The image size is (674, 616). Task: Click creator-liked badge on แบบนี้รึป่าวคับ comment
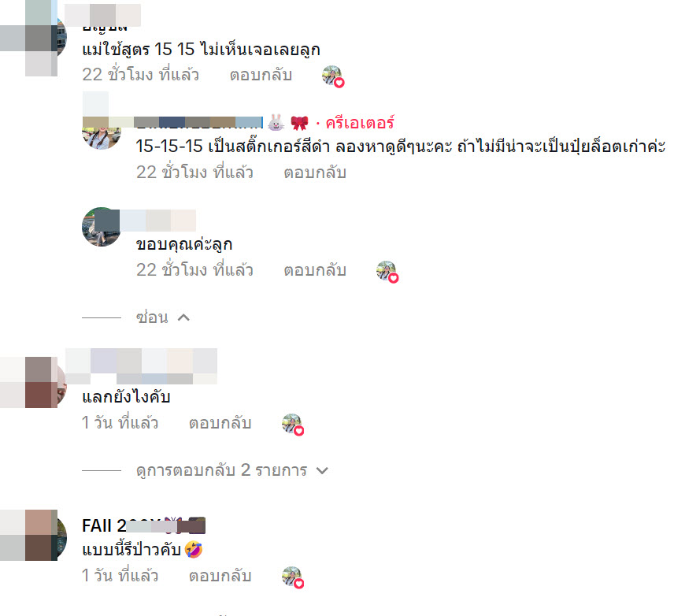293,577
